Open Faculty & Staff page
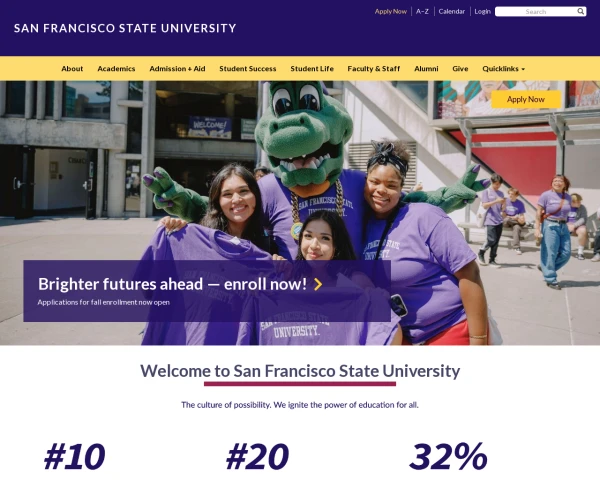 coord(374,69)
